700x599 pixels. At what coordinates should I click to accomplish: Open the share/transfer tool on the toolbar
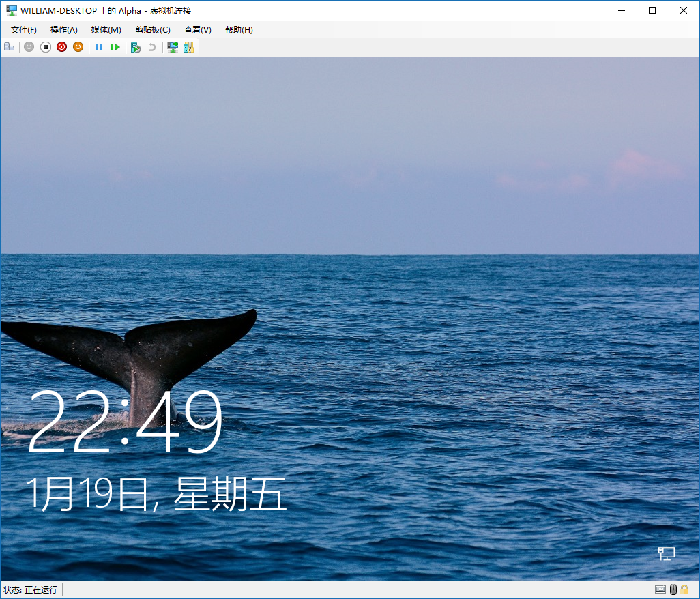pos(188,46)
